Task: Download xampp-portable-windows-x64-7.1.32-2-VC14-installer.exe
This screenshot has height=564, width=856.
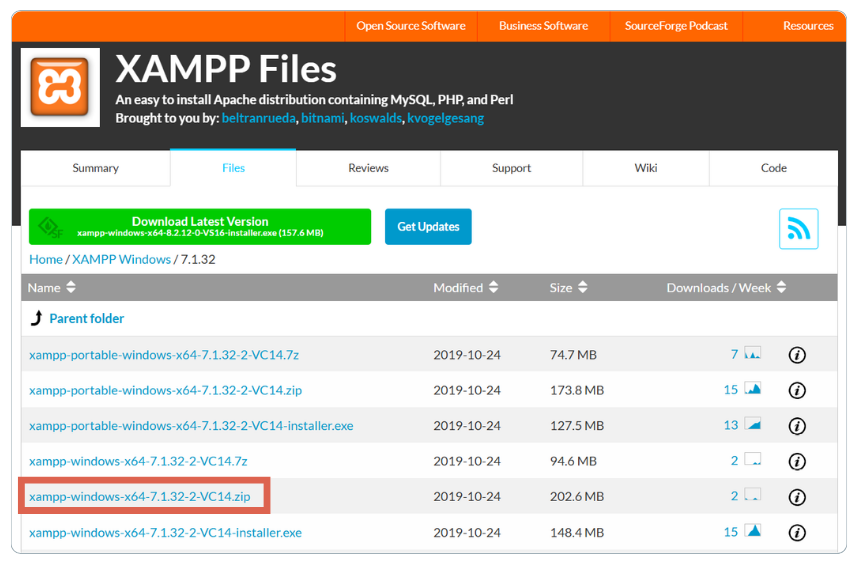Action: point(191,426)
